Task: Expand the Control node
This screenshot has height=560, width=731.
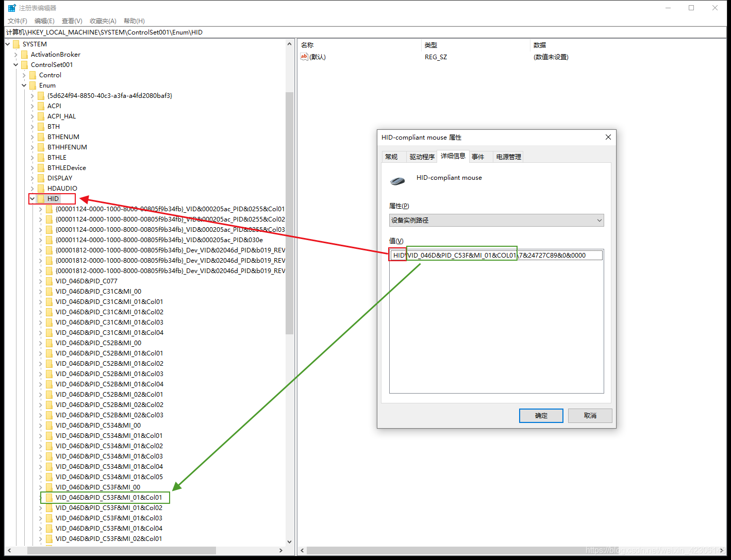Action: [24, 75]
